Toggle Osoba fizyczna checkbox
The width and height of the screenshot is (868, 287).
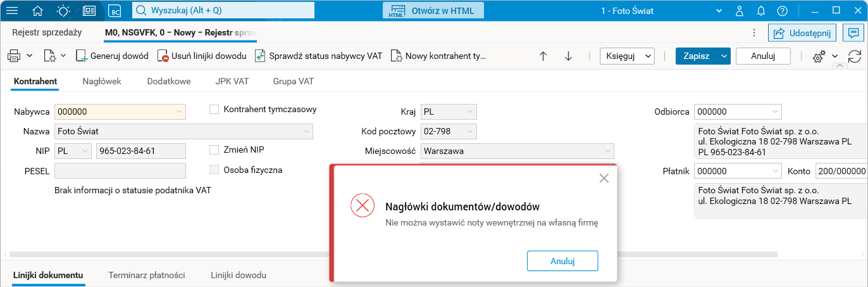point(214,170)
